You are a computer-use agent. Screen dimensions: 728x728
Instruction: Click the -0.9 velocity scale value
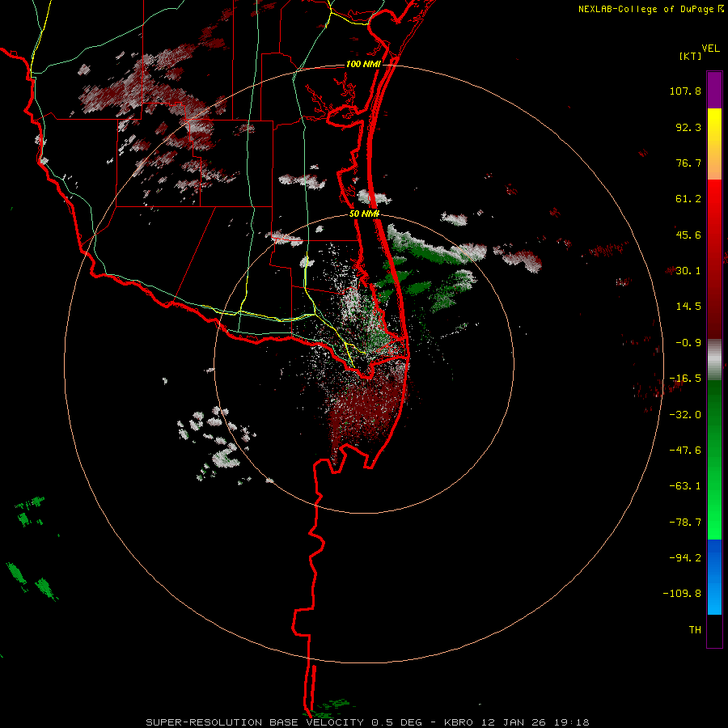click(688, 343)
